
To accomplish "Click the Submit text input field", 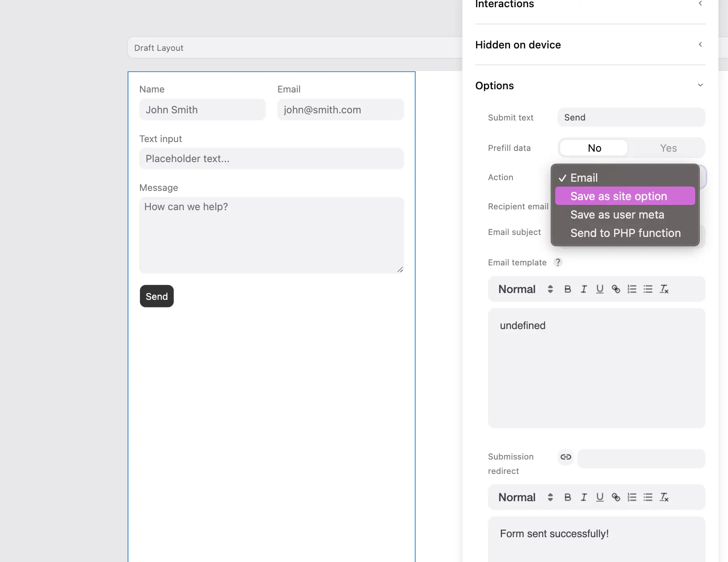I will [x=631, y=117].
